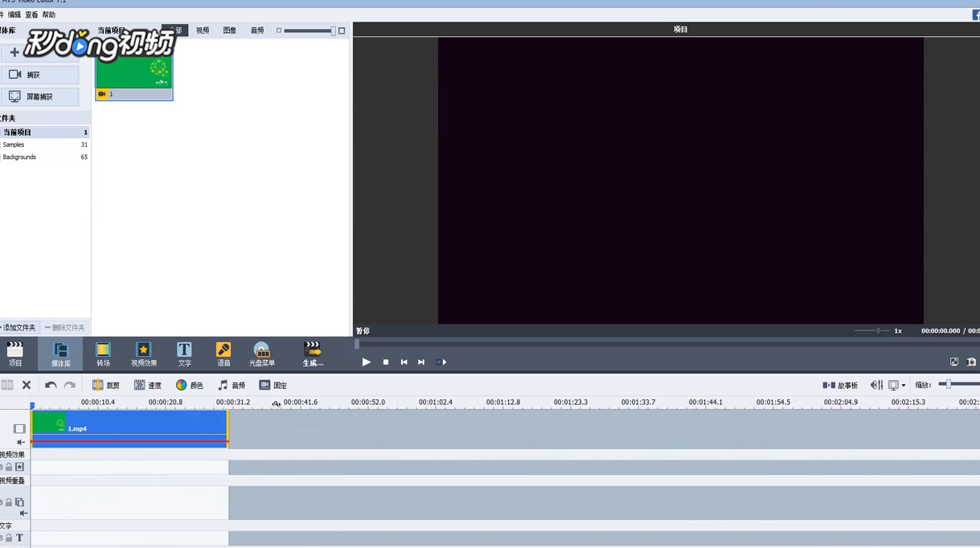Play the project preview
Screen dimensions: 980x548
(x=366, y=362)
